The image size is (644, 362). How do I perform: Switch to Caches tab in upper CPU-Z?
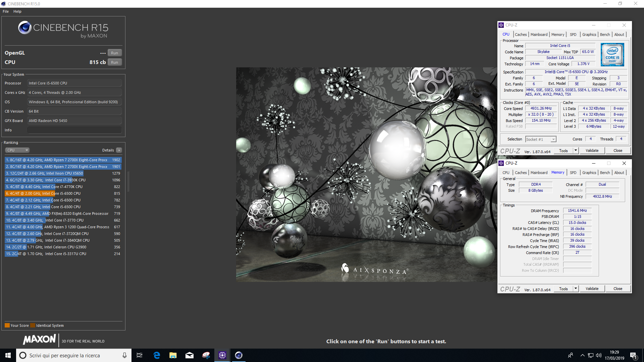pos(521,35)
